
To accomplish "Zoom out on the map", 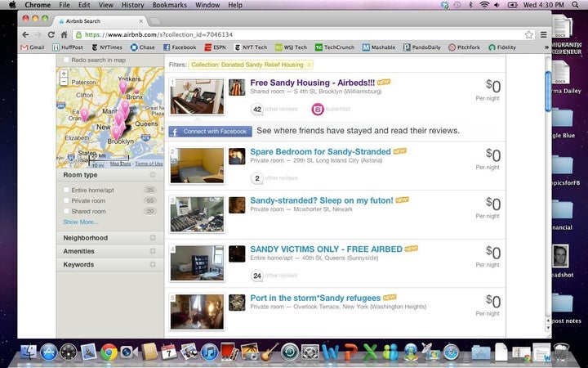I will (x=64, y=82).
